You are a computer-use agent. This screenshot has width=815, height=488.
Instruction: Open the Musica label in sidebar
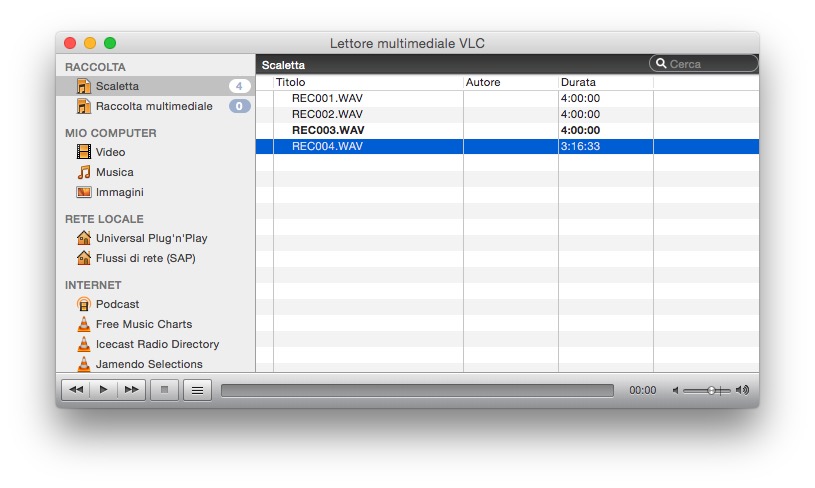pos(114,172)
